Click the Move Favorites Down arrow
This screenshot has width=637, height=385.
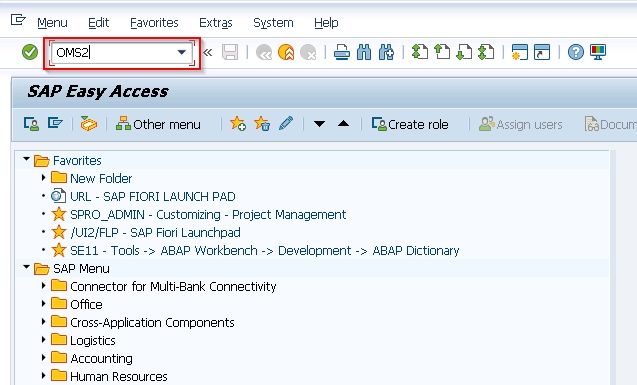coord(319,123)
